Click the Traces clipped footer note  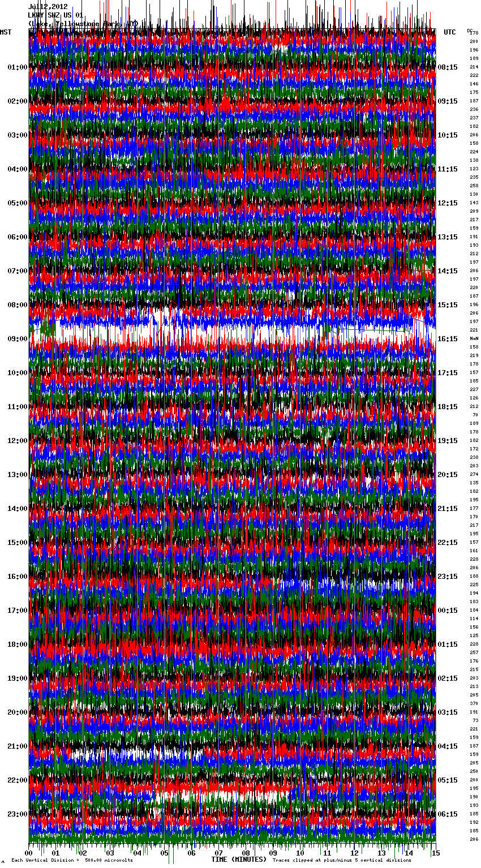pos(342,861)
